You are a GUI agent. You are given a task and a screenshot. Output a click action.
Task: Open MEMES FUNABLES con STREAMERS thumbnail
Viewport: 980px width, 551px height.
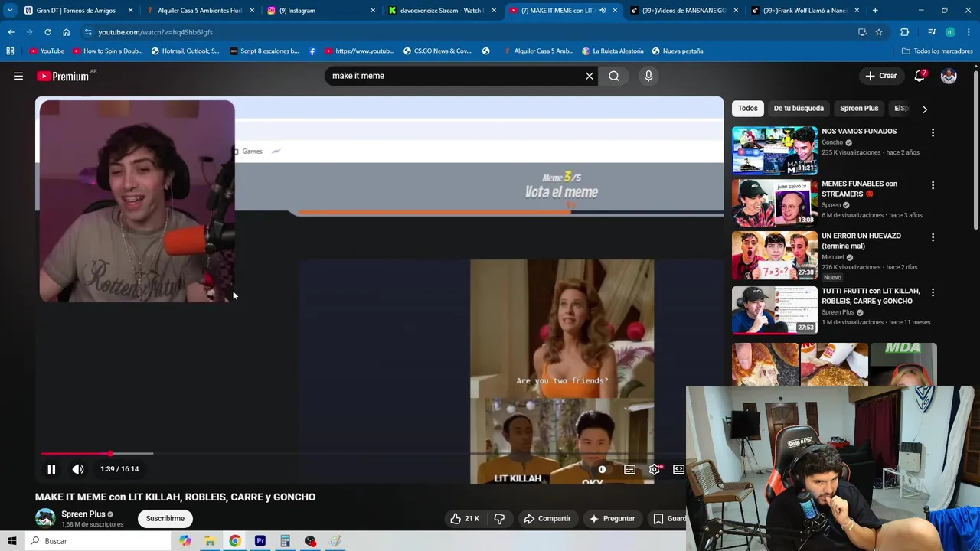(x=775, y=203)
